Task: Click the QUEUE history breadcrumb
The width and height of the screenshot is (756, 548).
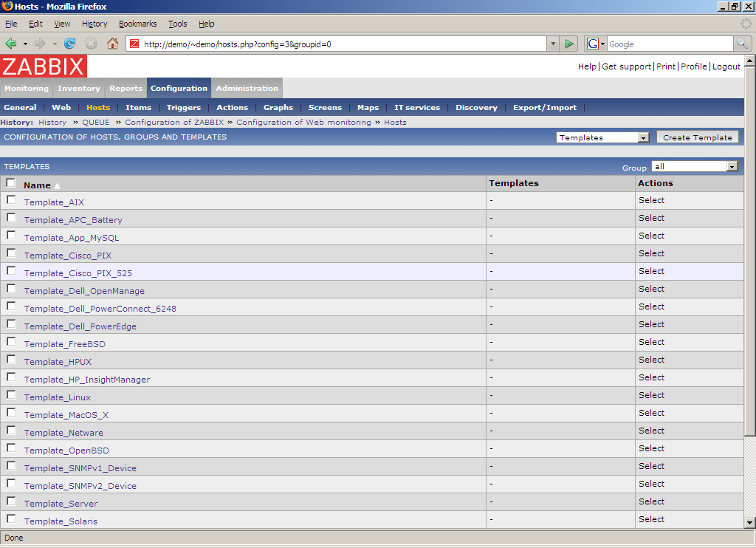Action: tap(96, 123)
